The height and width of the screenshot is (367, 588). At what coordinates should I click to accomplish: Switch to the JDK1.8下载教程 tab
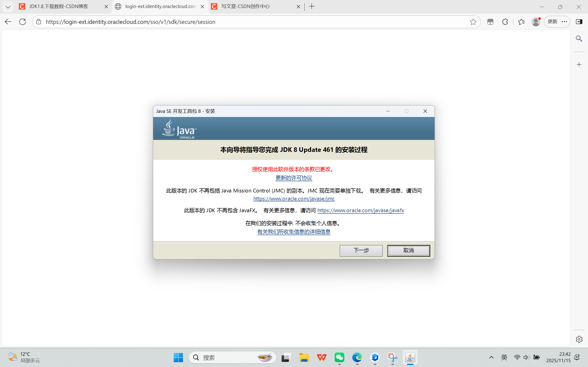coord(58,7)
